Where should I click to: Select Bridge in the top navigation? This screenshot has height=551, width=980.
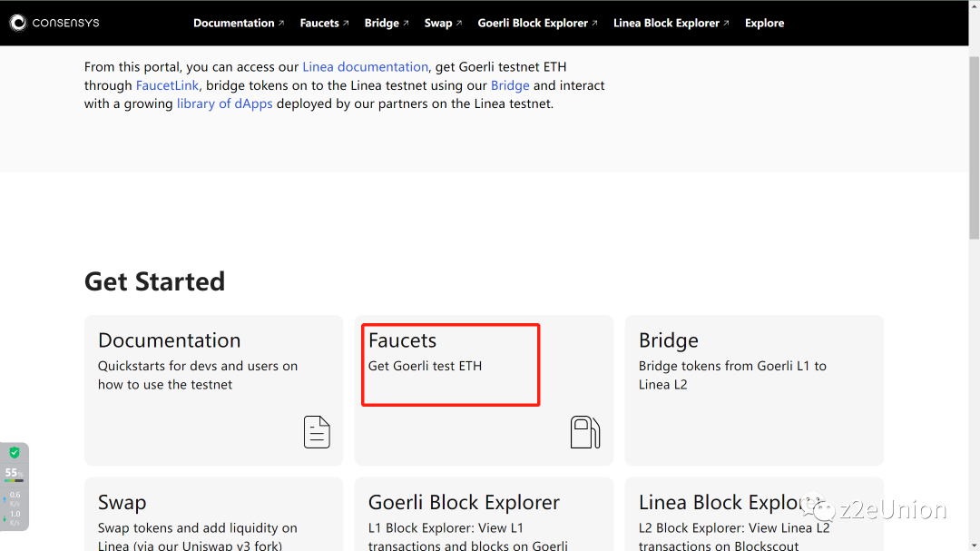pos(381,23)
